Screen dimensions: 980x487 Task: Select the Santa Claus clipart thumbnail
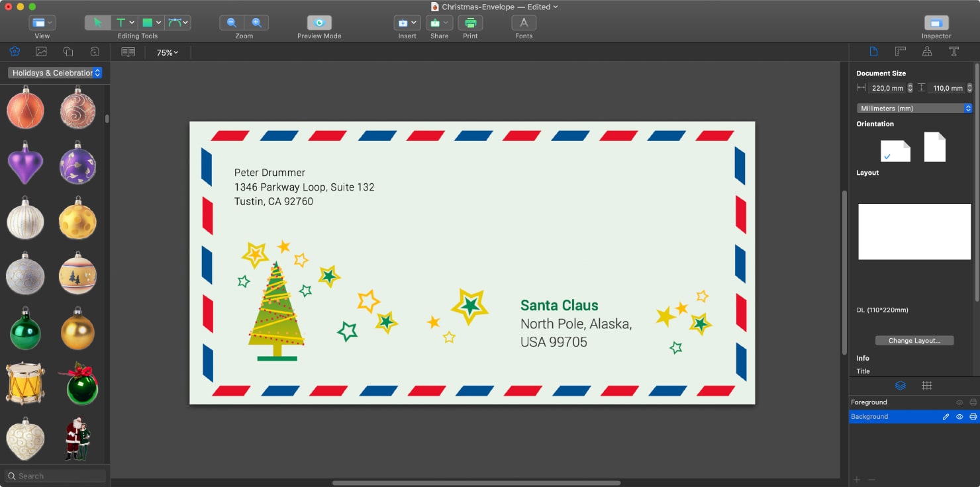tap(77, 438)
